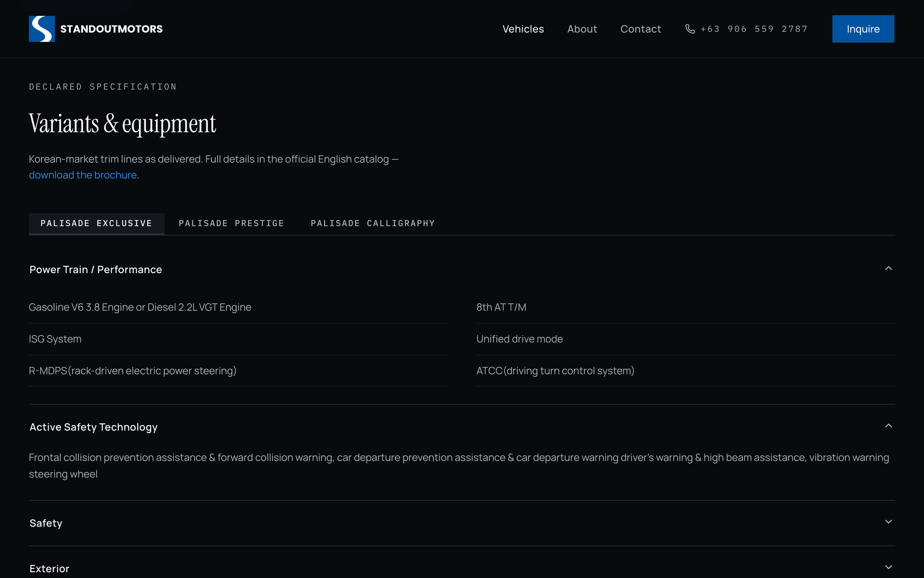The width and height of the screenshot is (924, 578).
Task: Go to the About page
Action: point(582,29)
